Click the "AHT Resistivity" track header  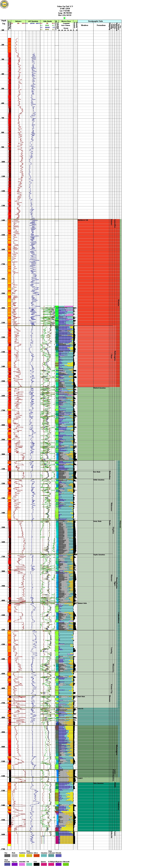tap(33, 21)
